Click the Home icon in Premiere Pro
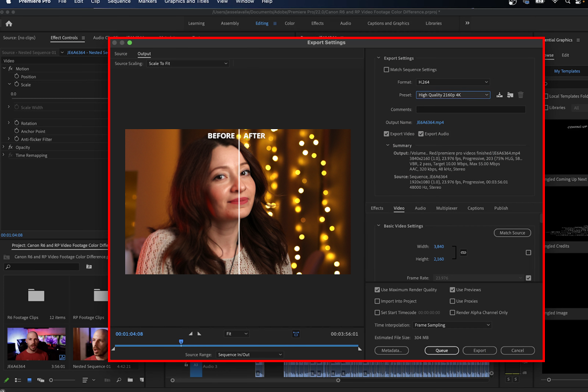The width and height of the screenshot is (588, 392). 9,24
